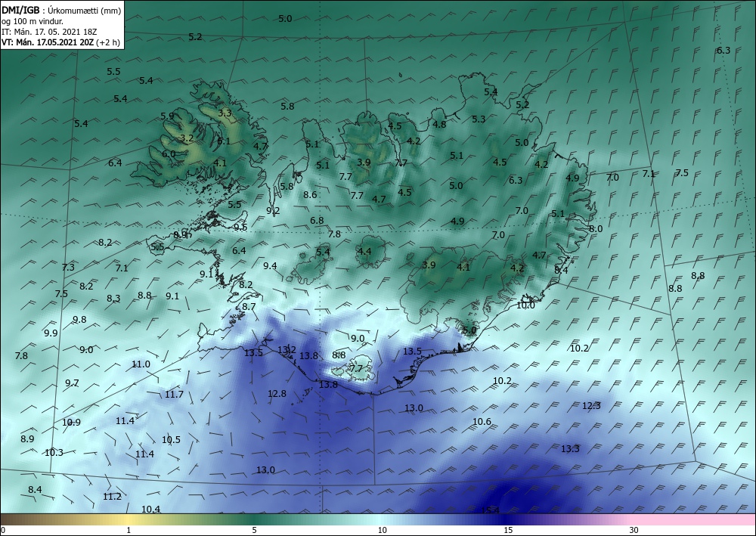Click the title text 'DMI/IGB : Úrkomumætti (mm)'
Viewport: 756px width, 536px height.
click(61, 10)
